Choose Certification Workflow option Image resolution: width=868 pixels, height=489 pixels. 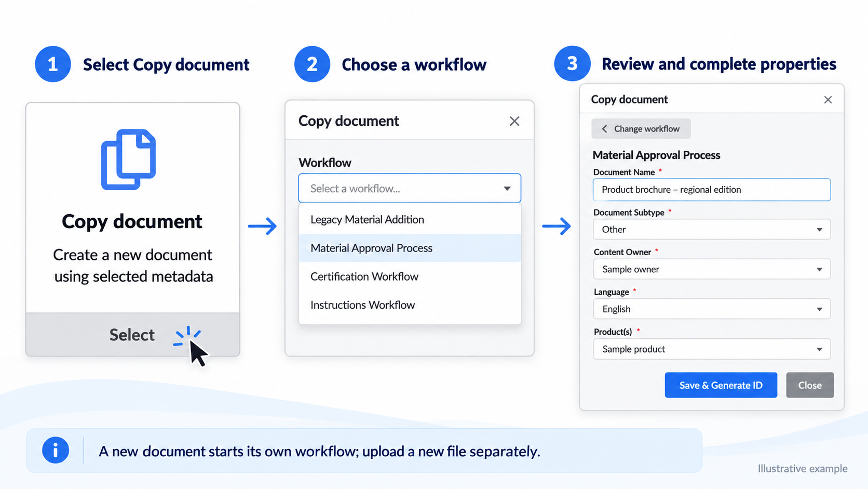[410, 276]
